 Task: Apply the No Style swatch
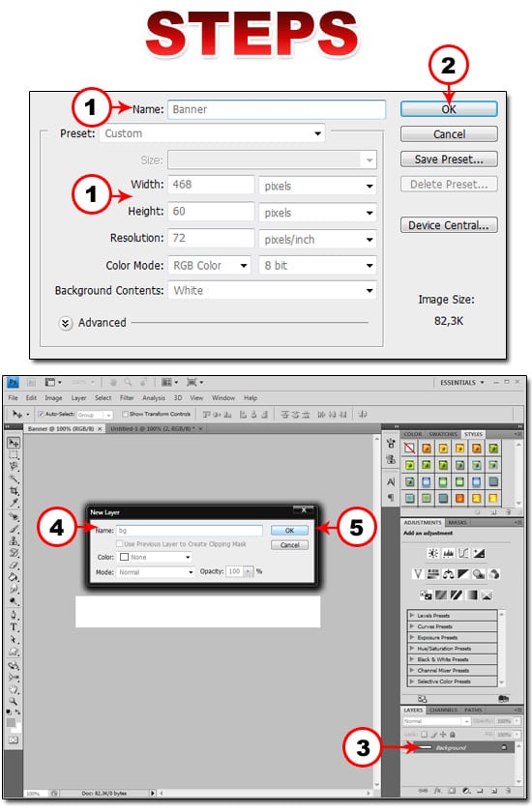[410, 448]
